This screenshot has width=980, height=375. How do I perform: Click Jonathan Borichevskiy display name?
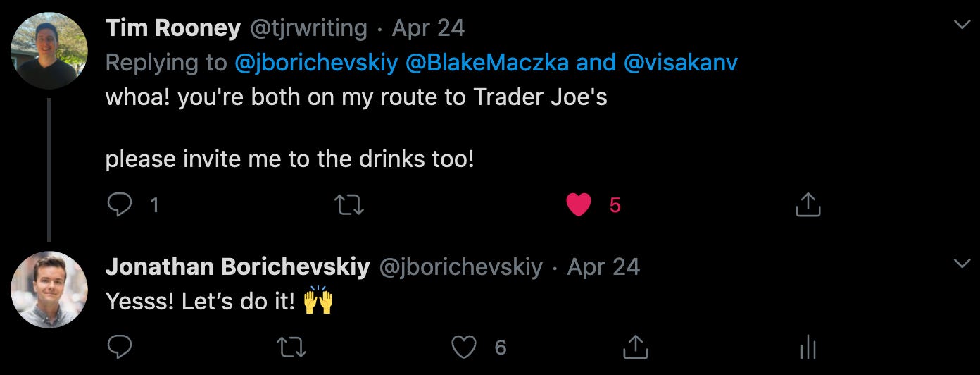coord(237,267)
